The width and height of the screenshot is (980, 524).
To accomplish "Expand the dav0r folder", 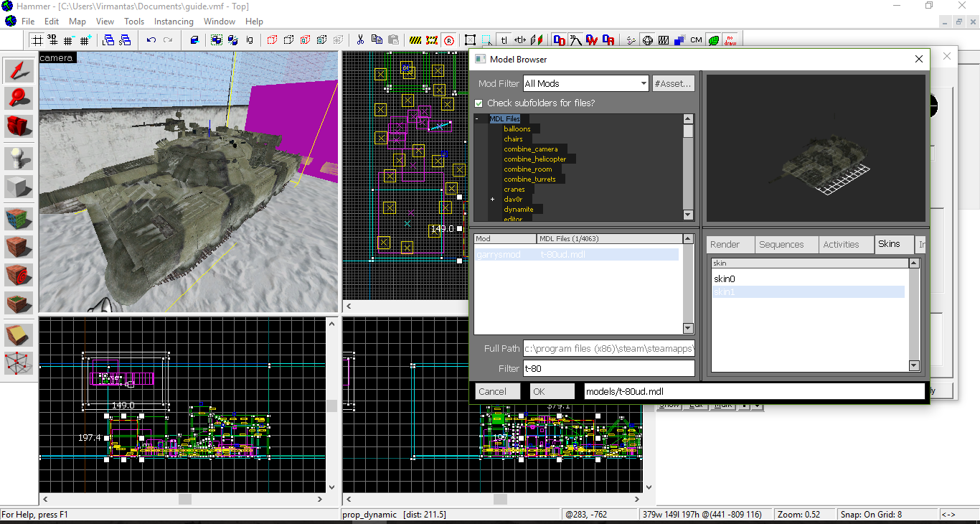I will pos(493,200).
